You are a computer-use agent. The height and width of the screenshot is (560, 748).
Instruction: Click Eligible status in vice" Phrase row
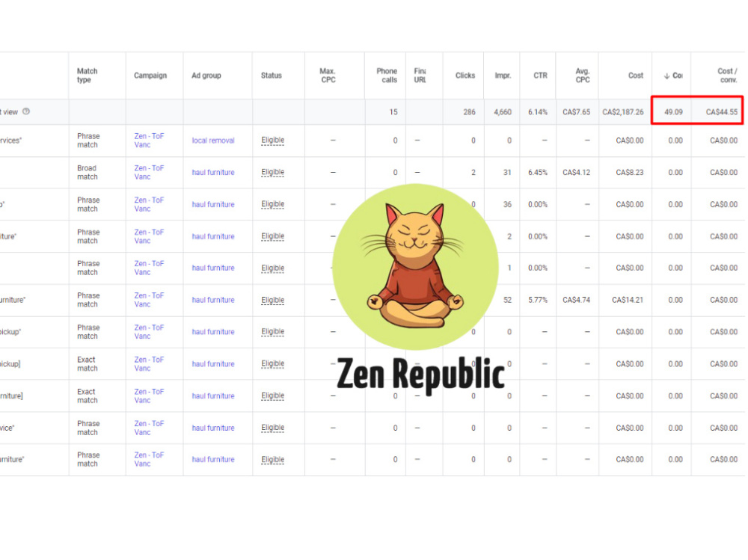273,428
